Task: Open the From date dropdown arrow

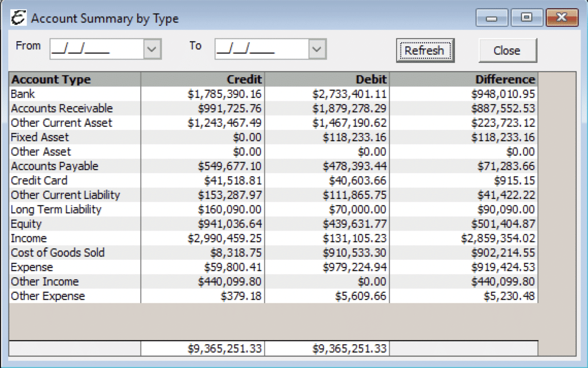Action: pyautogui.click(x=151, y=49)
